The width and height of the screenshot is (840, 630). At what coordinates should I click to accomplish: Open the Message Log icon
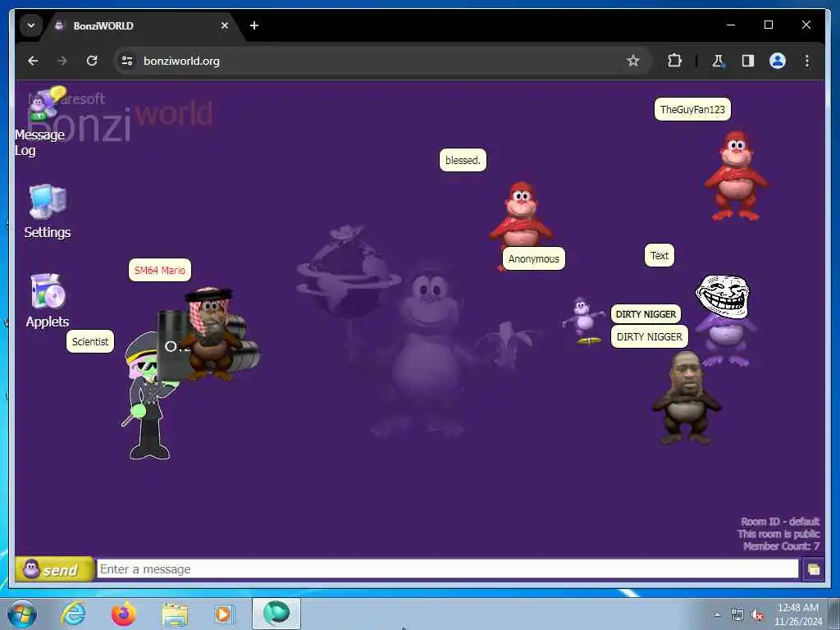coord(41,121)
